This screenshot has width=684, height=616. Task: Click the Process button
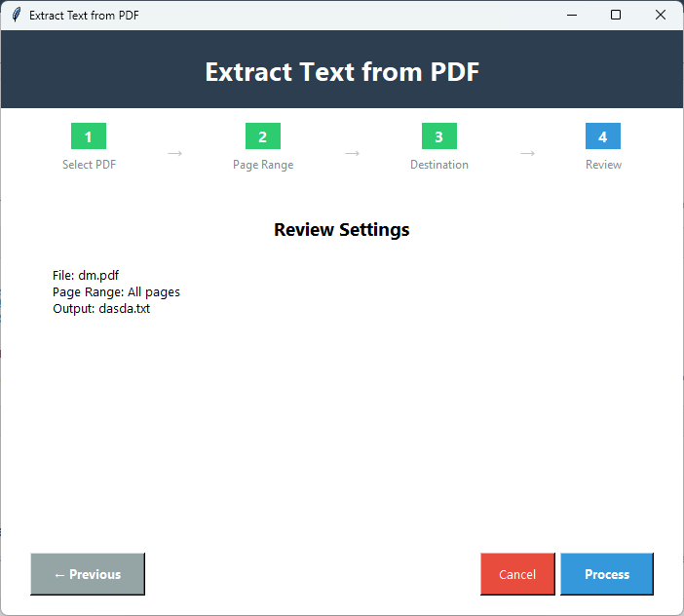coord(606,574)
